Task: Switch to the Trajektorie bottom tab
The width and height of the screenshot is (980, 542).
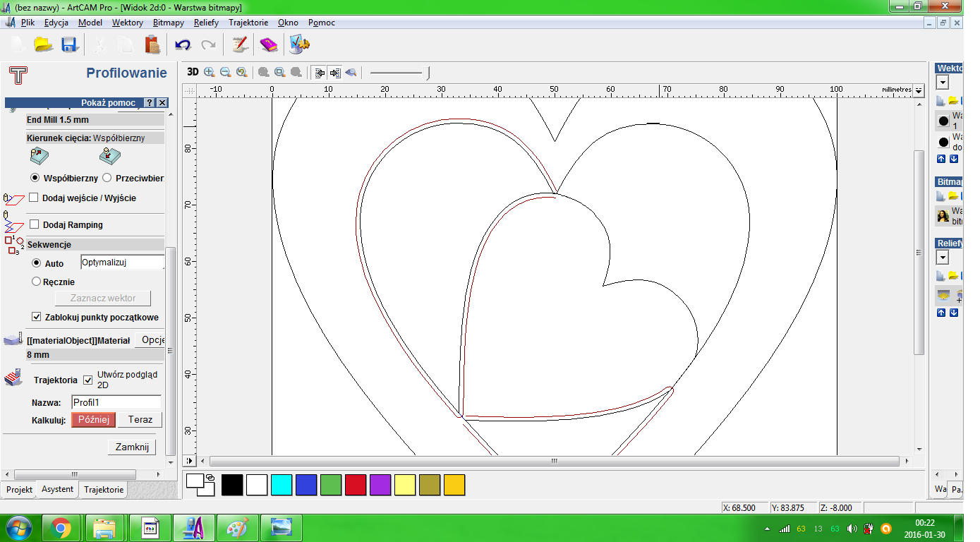Action: click(x=104, y=489)
